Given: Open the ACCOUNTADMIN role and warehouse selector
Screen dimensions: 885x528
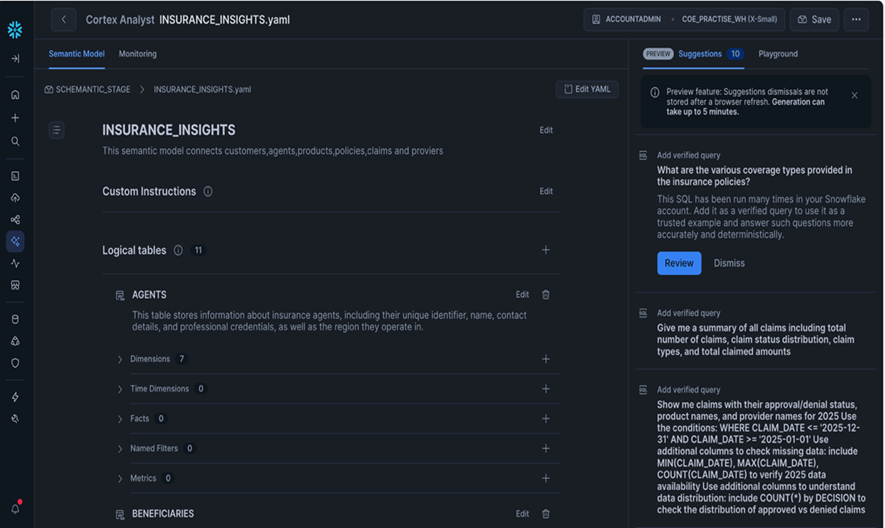Looking at the screenshot, I should click(685, 19).
